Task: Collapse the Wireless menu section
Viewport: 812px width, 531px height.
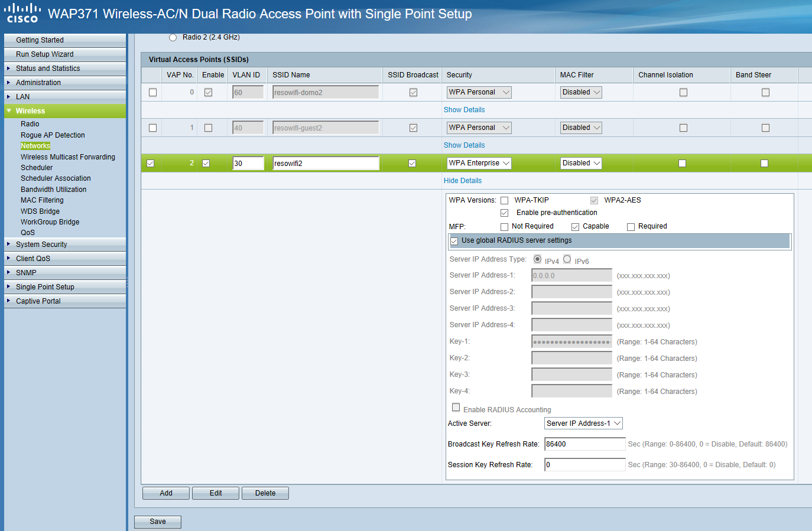Action: (65, 111)
